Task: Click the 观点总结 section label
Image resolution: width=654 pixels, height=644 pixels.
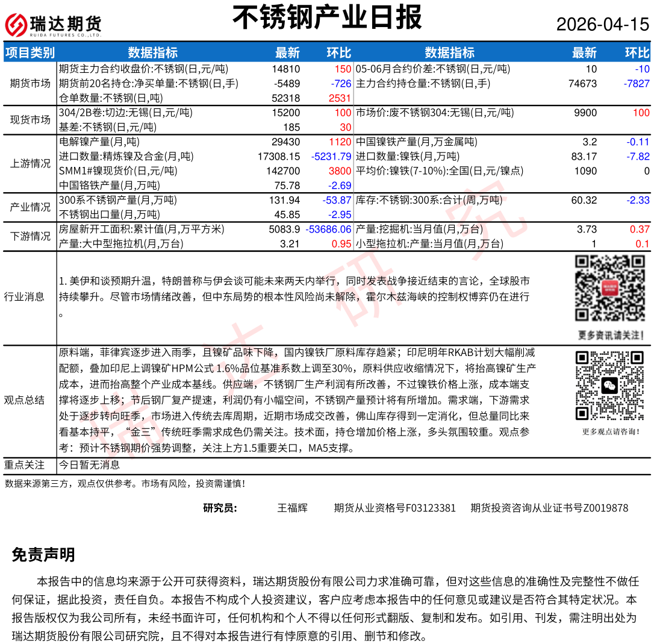Action: coord(24,400)
